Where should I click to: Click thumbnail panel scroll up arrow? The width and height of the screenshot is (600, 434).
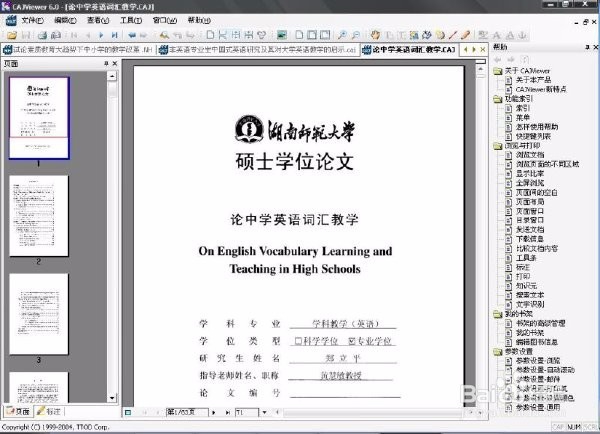112,76
